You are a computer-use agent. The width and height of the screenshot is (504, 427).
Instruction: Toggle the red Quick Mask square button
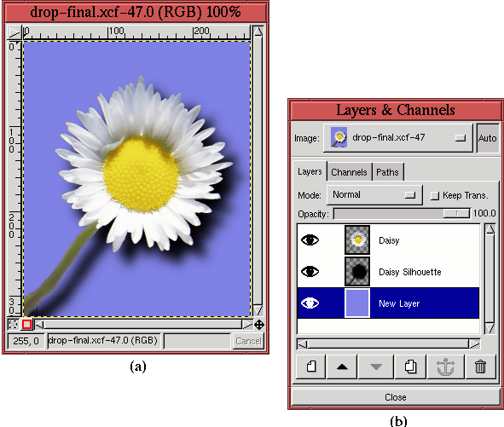26,325
